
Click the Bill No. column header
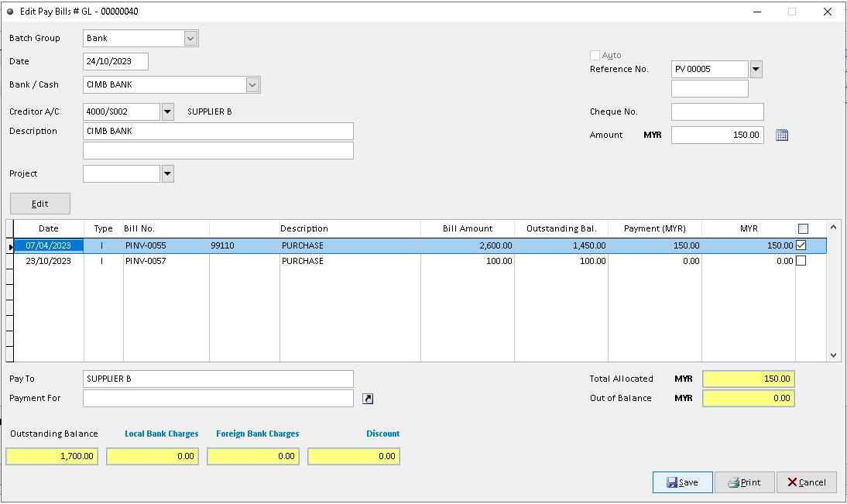click(166, 228)
